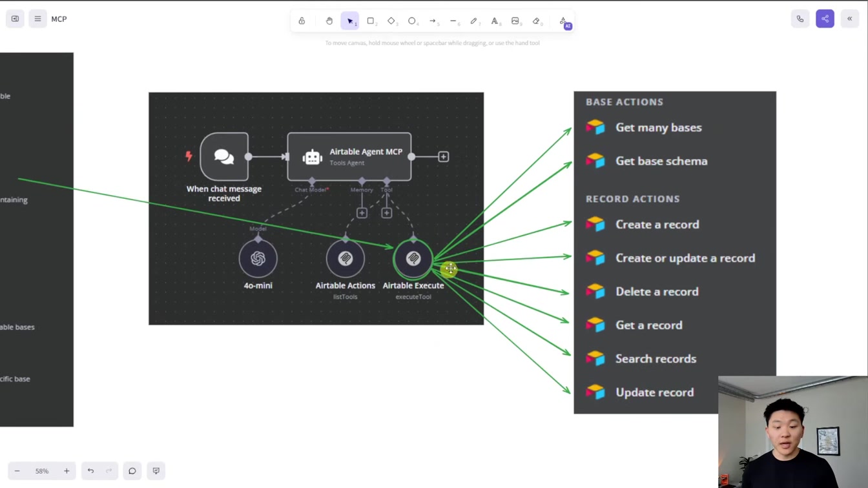868x488 pixels.
Task: Click the Tools Agent subtitle text
Action: 347,163
